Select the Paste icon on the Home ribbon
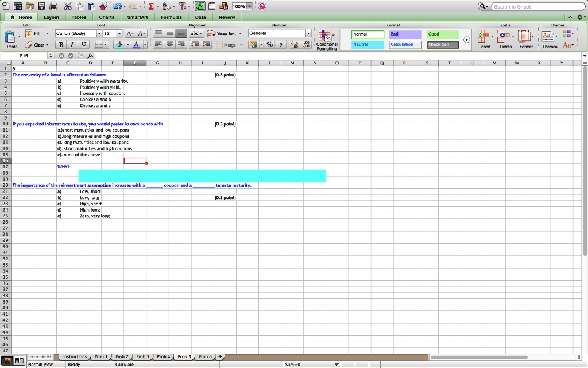The width and height of the screenshot is (588, 368). point(10,36)
